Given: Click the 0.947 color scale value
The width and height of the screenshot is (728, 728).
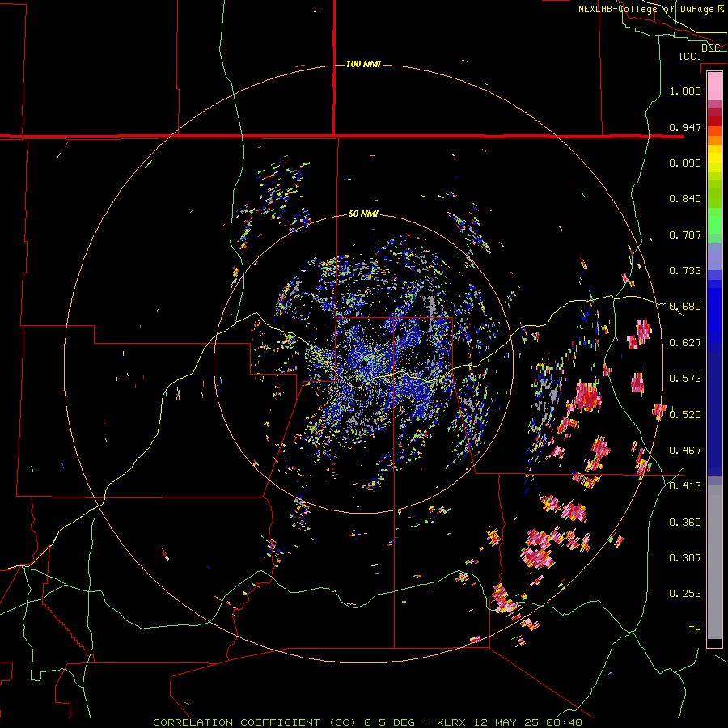Looking at the screenshot, I should point(685,127).
